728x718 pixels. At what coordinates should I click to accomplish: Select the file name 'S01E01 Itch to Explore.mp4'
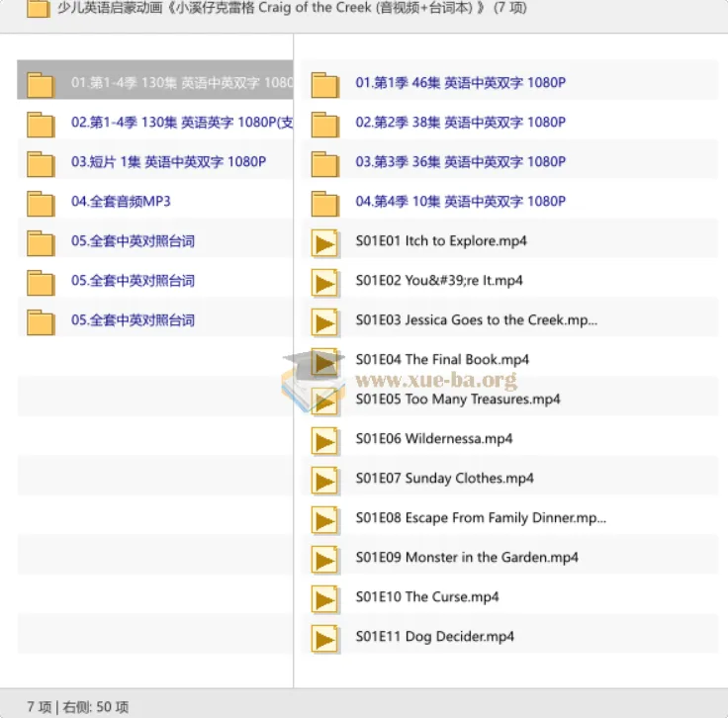tap(441, 241)
